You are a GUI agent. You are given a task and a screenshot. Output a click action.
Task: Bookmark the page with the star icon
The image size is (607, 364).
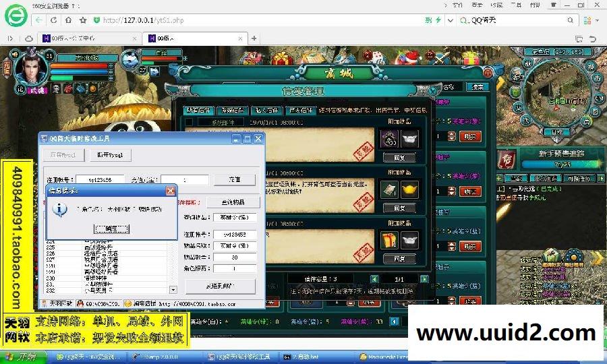[x=83, y=20]
